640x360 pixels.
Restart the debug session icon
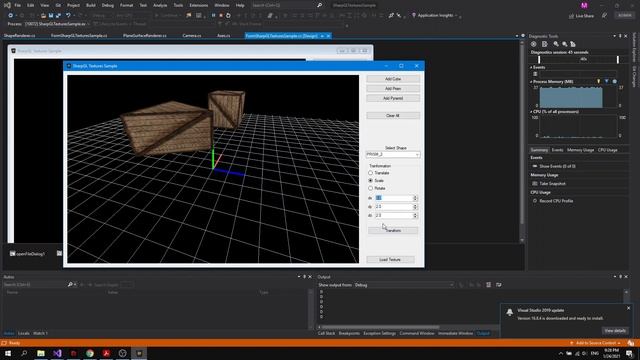228,16
